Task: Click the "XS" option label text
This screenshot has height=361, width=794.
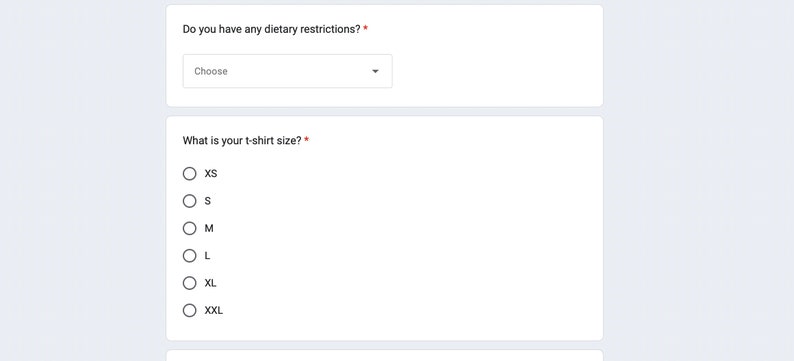Action: pos(211,174)
